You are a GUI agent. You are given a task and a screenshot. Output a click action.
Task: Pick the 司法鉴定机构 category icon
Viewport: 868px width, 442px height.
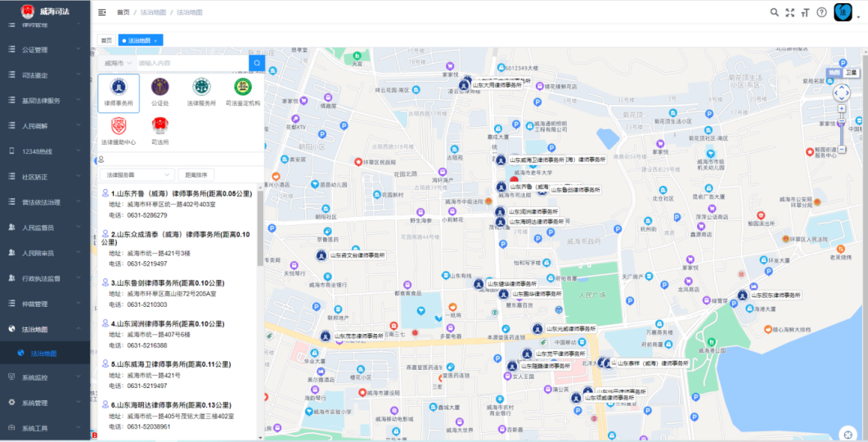243,92
